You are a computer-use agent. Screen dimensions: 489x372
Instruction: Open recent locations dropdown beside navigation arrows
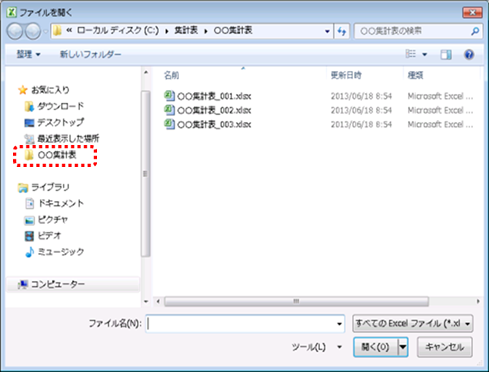(45, 32)
